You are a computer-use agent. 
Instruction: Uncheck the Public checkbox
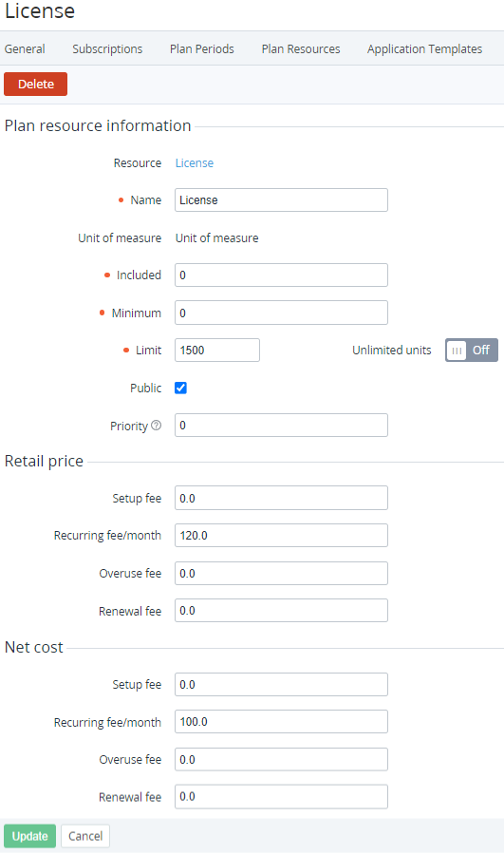coord(180,388)
